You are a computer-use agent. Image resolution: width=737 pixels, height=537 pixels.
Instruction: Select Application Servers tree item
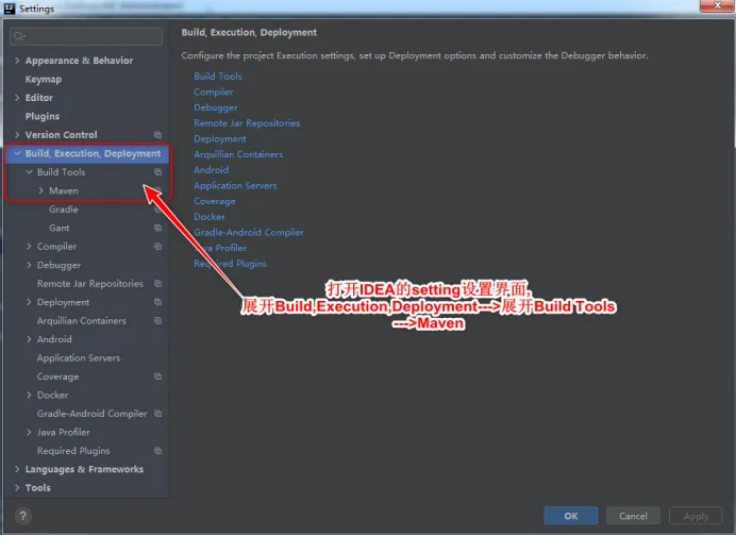tap(78, 358)
